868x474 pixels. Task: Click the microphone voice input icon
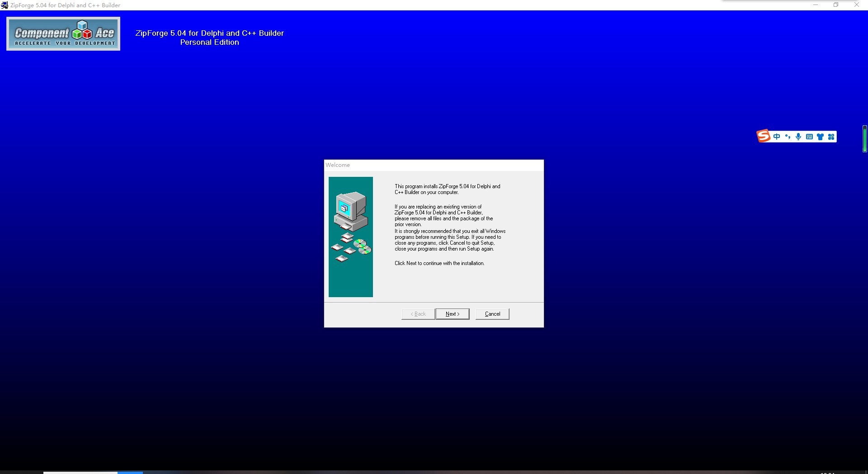[x=798, y=137]
